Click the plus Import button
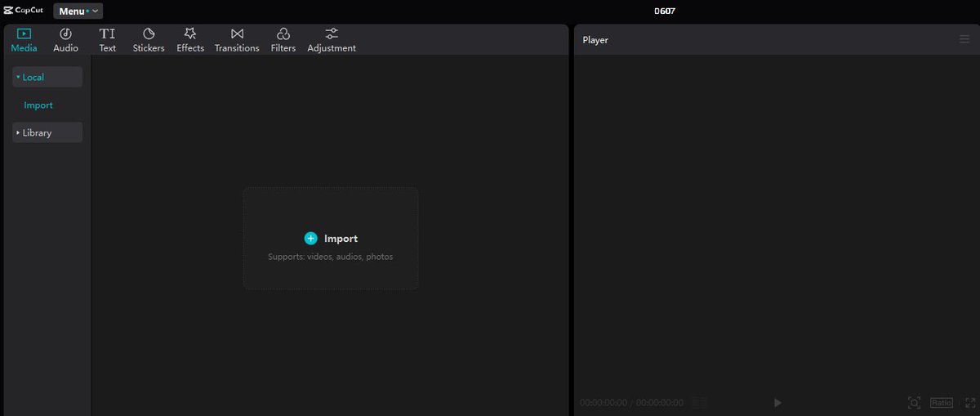 pos(331,239)
